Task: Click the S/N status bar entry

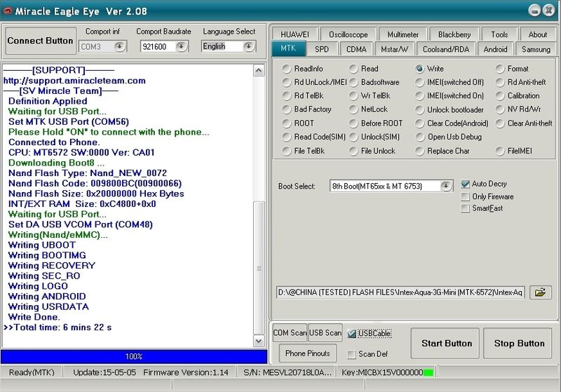Action: [288, 372]
